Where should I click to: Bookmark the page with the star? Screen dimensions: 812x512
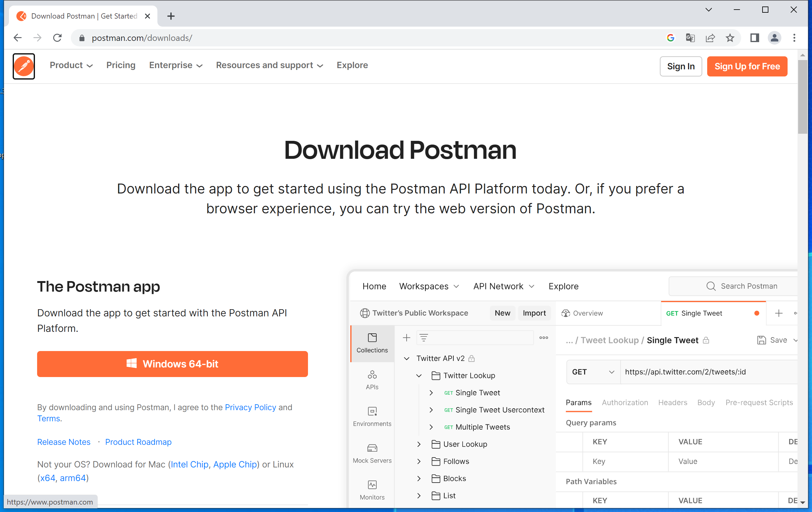pyautogui.click(x=730, y=38)
